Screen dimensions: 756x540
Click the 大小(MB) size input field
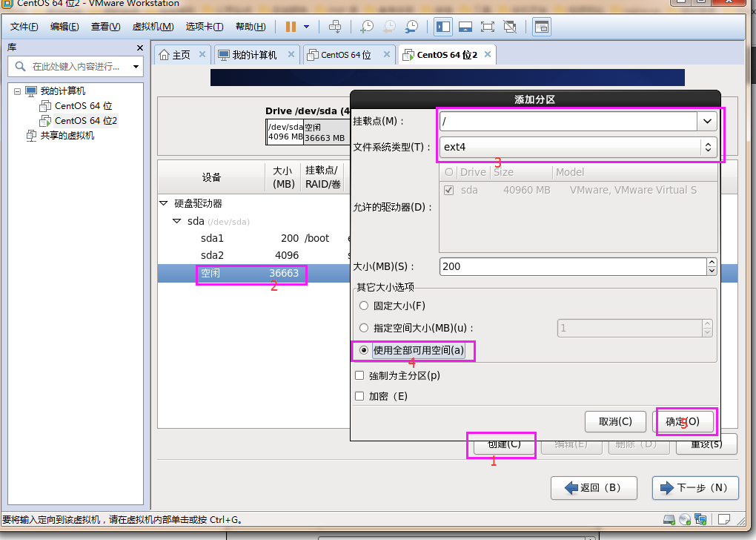[572, 266]
